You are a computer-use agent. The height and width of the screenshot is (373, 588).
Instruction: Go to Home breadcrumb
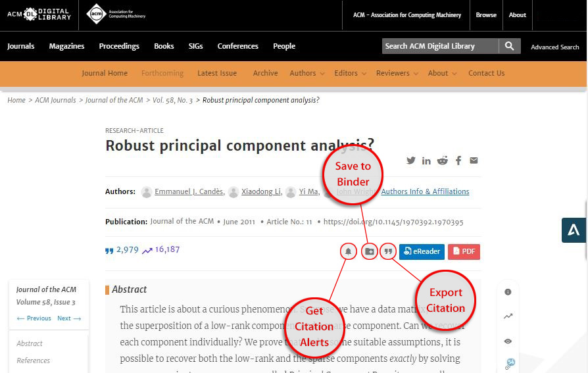pos(16,100)
